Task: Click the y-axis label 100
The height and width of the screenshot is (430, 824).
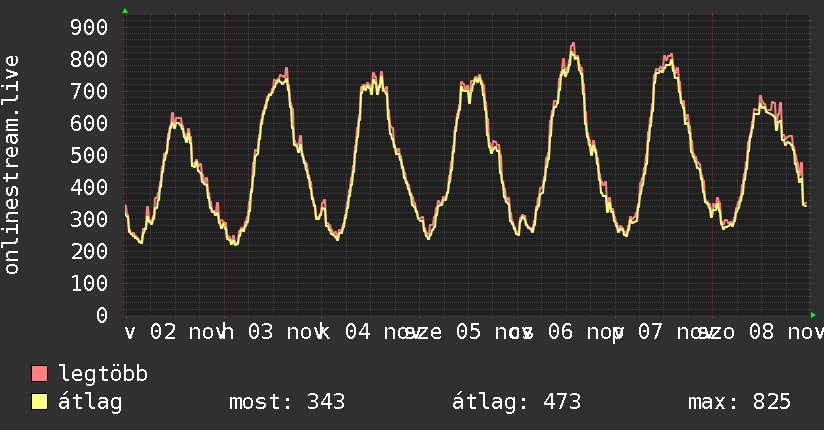Action: (x=89, y=283)
